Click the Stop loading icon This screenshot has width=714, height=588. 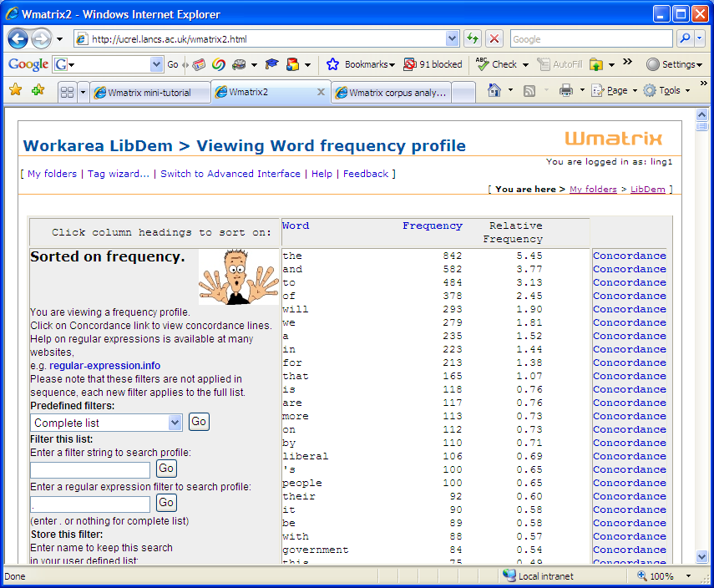[494, 38]
